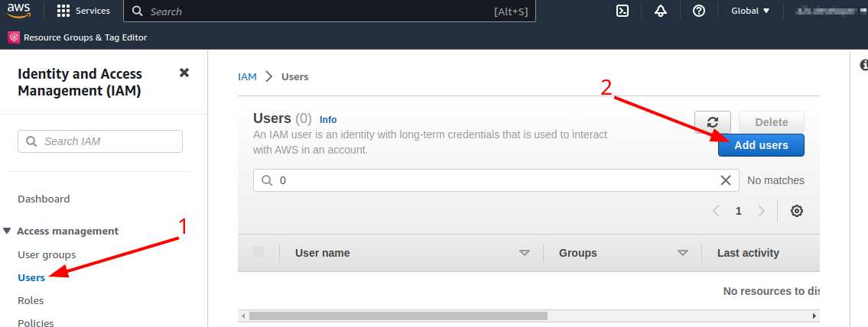868x327 pixels.
Task: Open the Global region dropdown
Action: [x=751, y=11]
